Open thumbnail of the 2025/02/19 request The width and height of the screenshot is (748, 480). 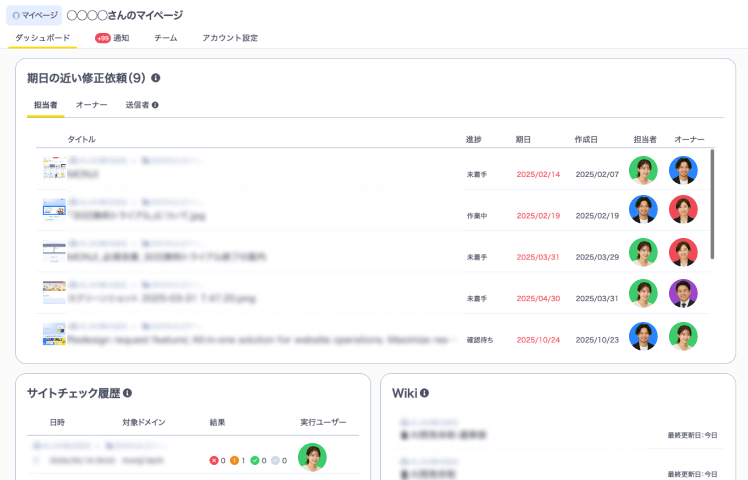[54, 209]
